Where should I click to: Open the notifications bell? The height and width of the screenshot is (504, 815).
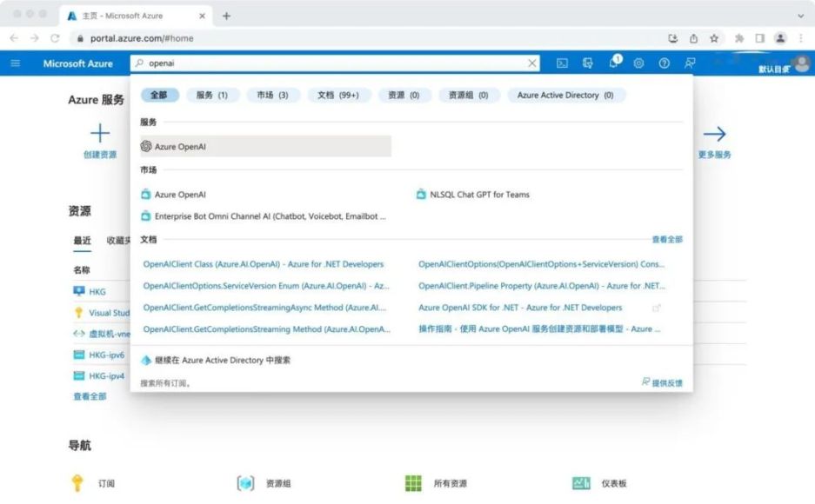614,63
